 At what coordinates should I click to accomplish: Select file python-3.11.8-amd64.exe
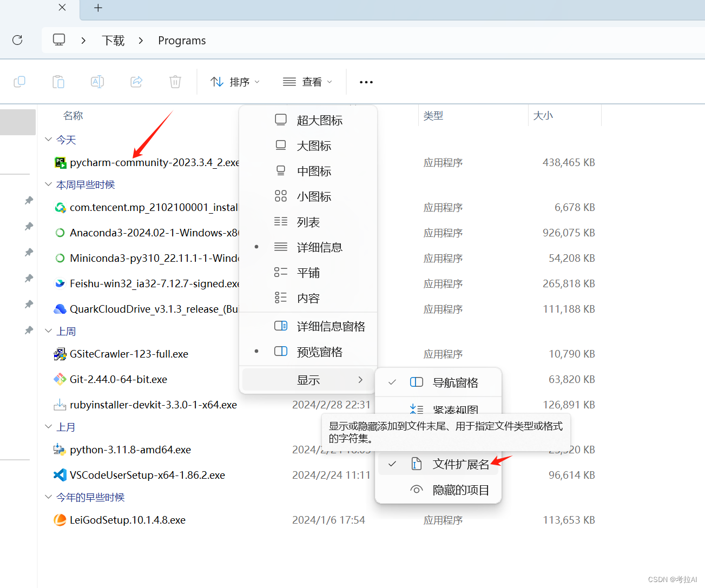pyautogui.click(x=130, y=450)
